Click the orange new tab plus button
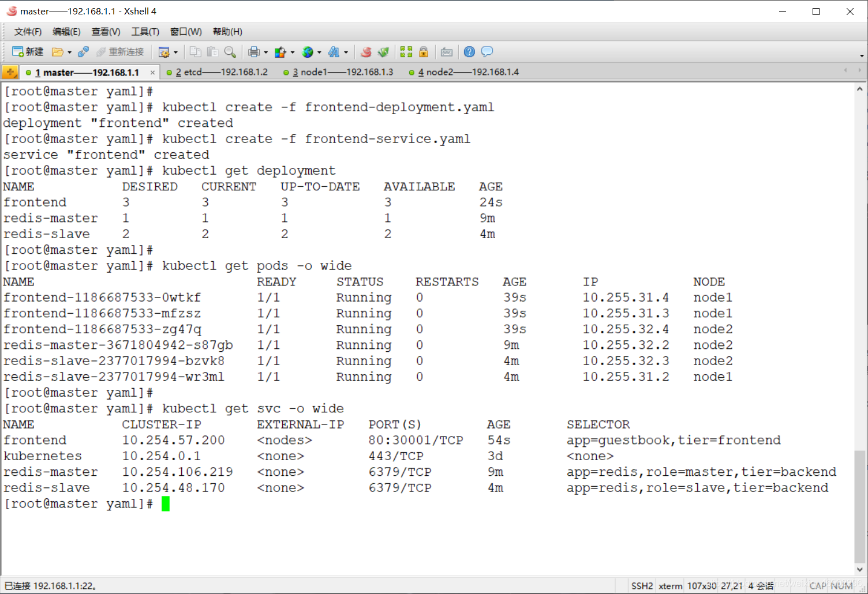Image resolution: width=868 pixels, height=594 pixels. tap(10, 72)
